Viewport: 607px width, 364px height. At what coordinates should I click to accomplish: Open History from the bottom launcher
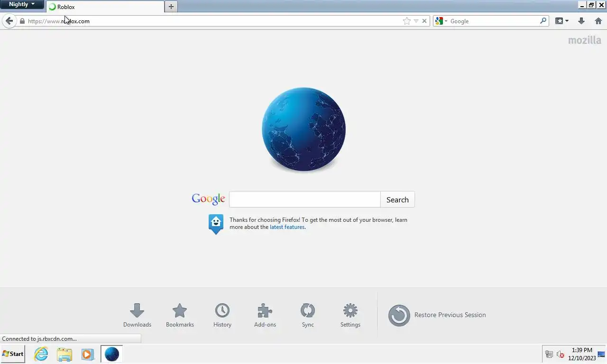pyautogui.click(x=222, y=315)
